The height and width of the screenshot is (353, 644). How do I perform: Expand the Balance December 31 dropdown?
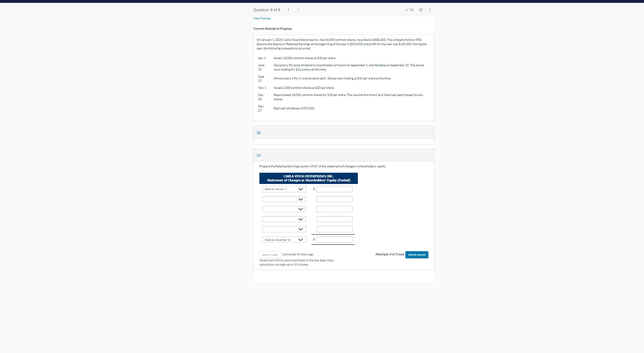pyautogui.click(x=301, y=240)
